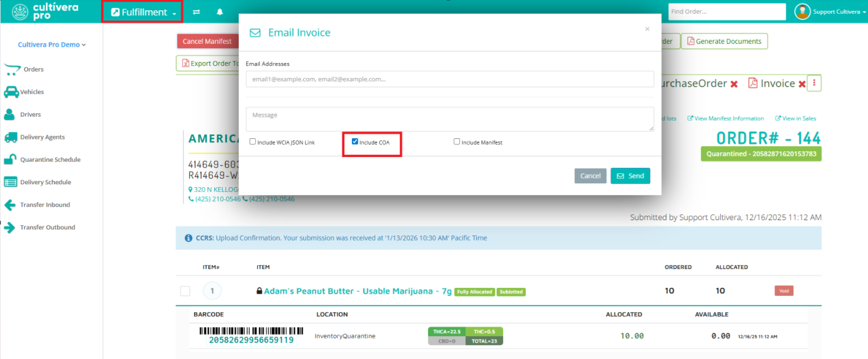Screen dimensions: 868x359
Task: Open Delivery Schedule in sidebar
Action: (x=45, y=182)
